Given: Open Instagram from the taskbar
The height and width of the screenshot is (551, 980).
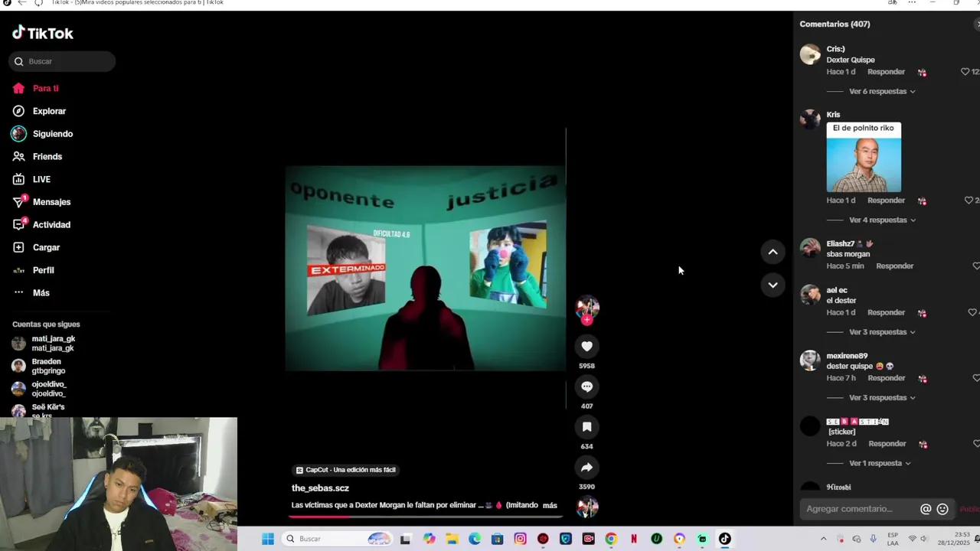Looking at the screenshot, I should coord(520,539).
